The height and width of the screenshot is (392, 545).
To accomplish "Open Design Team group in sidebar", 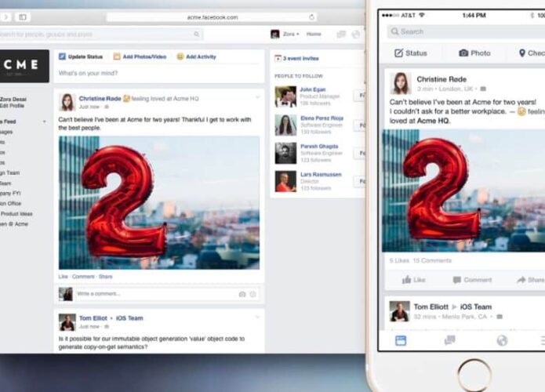I will 9,172.
